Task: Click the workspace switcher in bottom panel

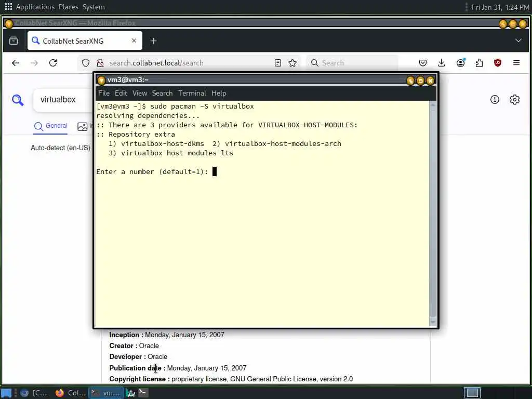Action: tap(472, 393)
